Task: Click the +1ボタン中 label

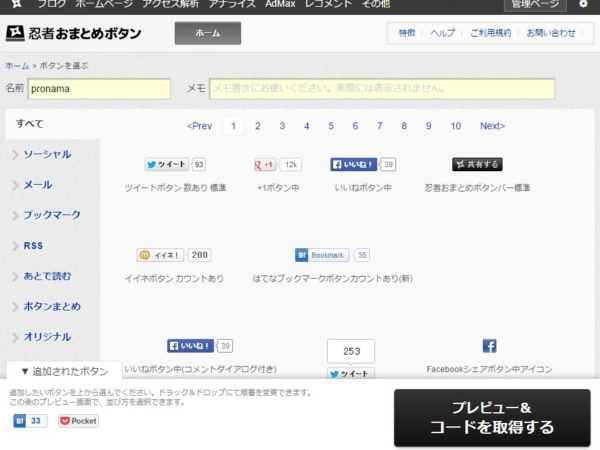Action: (278, 188)
